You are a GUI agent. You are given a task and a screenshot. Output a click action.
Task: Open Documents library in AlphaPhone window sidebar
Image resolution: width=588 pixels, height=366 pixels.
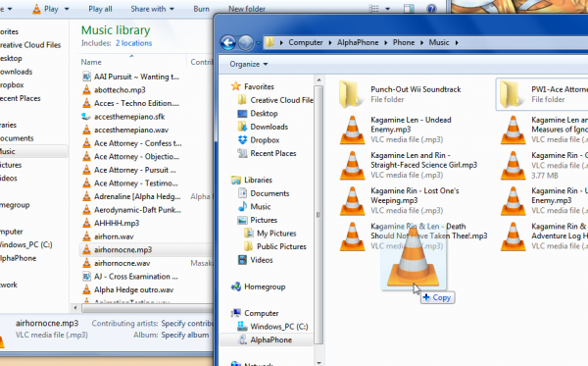click(x=264, y=193)
